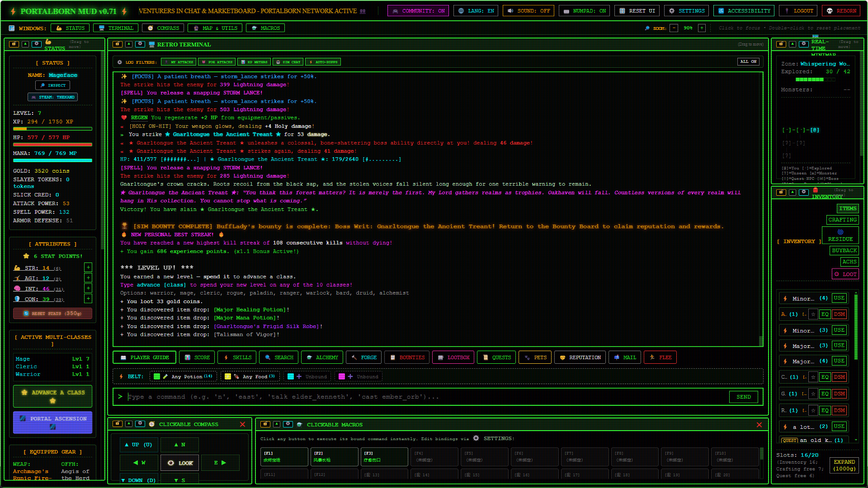868x488 pixels.
Task: Open the language selector LANG: EN
Action: [x=476, y=11]
